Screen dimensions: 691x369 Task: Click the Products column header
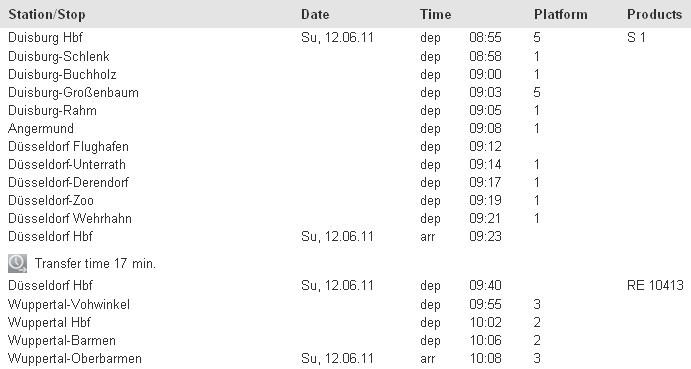[x=654, y=15]
